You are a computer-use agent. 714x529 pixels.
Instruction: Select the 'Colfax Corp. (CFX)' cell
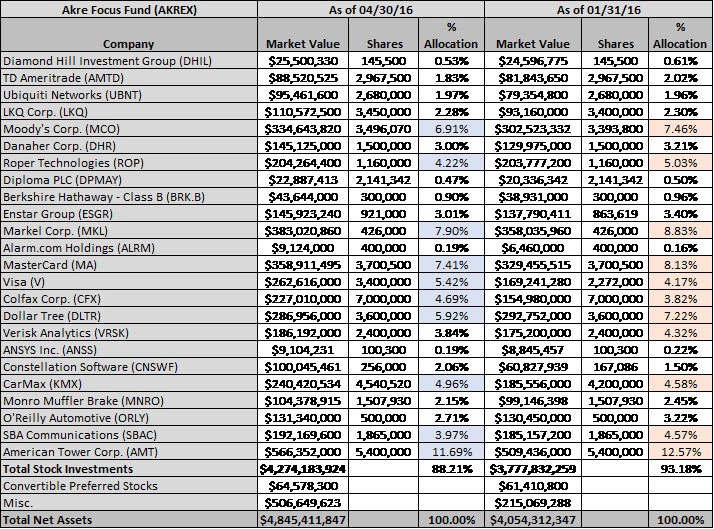[129, 299]
